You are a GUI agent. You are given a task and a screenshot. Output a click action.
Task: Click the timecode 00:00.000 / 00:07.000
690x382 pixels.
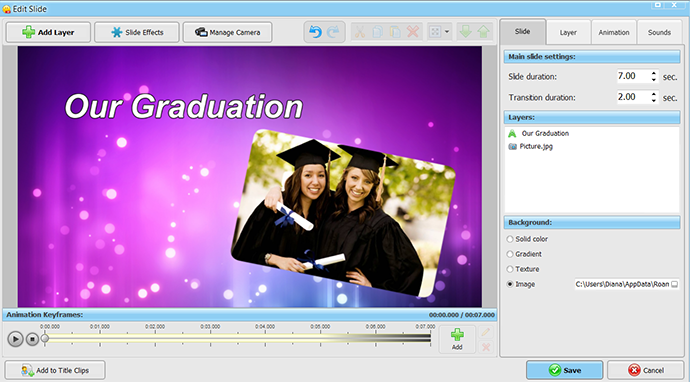[462, 315]
